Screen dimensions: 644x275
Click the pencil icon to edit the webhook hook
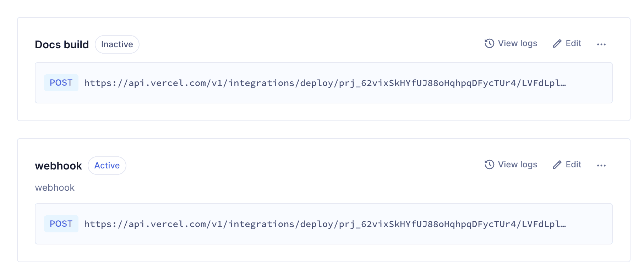[x=557, y=165]
